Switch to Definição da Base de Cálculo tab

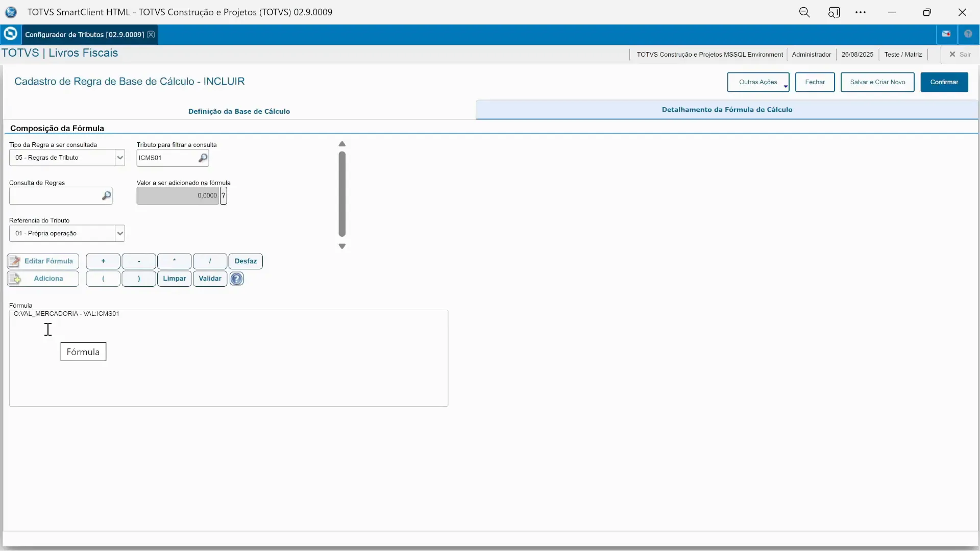coord(239,111)
